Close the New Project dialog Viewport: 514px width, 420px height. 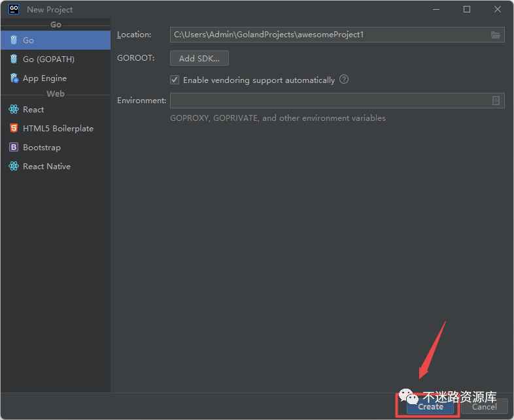click(497, 9)
